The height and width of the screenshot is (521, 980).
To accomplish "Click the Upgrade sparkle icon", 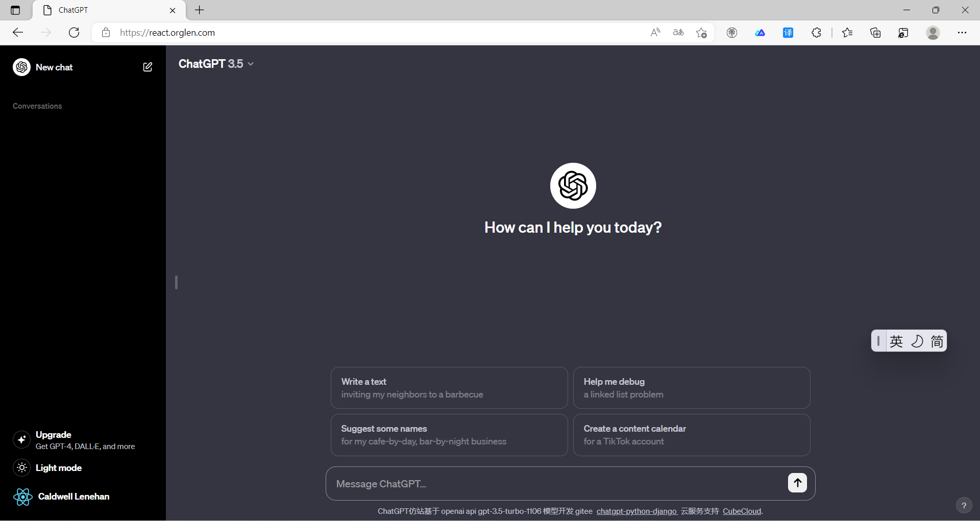I will click(21, 439).
